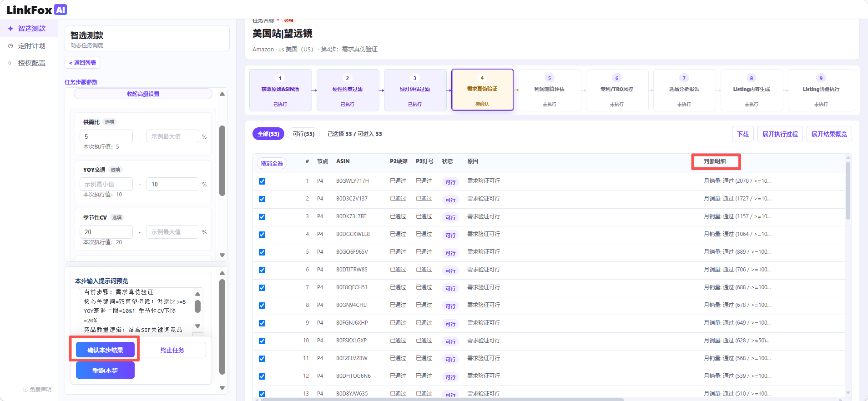Click the 供需比 minimum value field
868x401 pixels.
106,136
